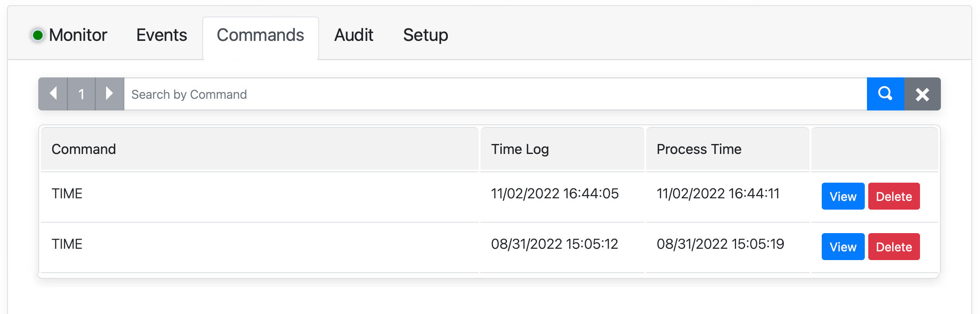Screen dimensions: 980x314
Task: Run search with the magnifier button
Action: (885, 94)
